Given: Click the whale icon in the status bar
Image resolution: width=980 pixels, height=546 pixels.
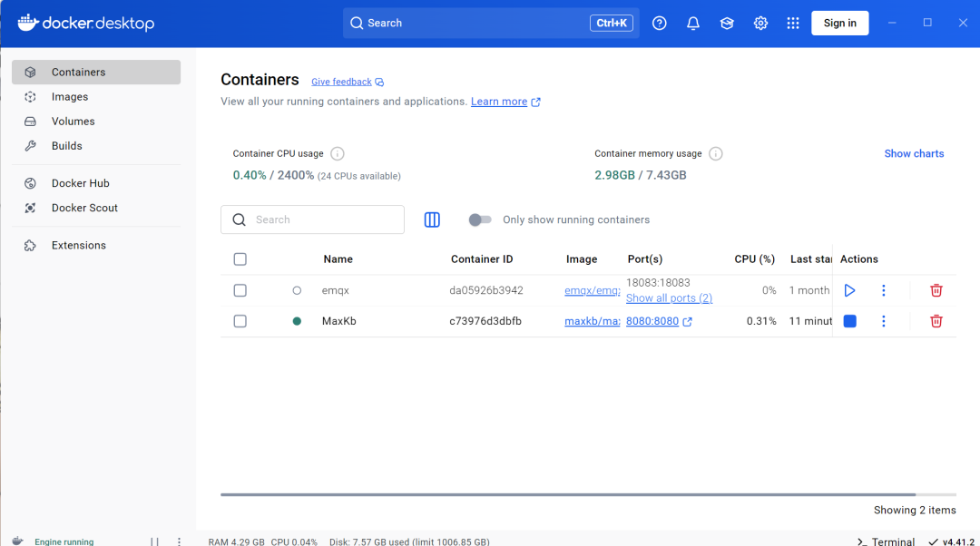Looking at the screenshot, I should pyautogui.click(x=17, y=541).
